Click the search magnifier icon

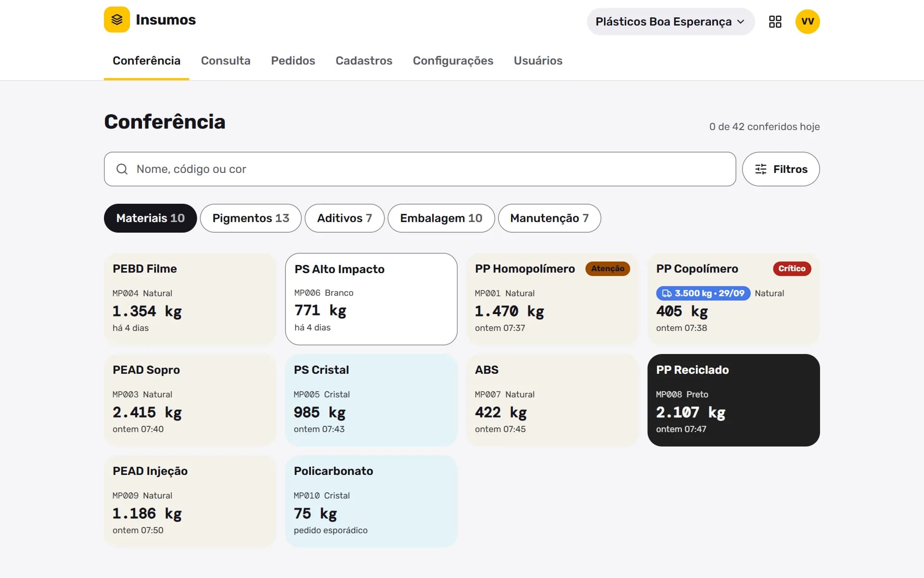tap(122, 169)
